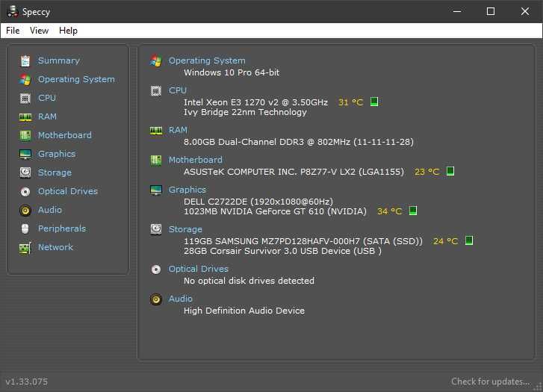Click the Storage heading link in main panel
Screen dimensions: 543x392
click(x=185, y=229)
